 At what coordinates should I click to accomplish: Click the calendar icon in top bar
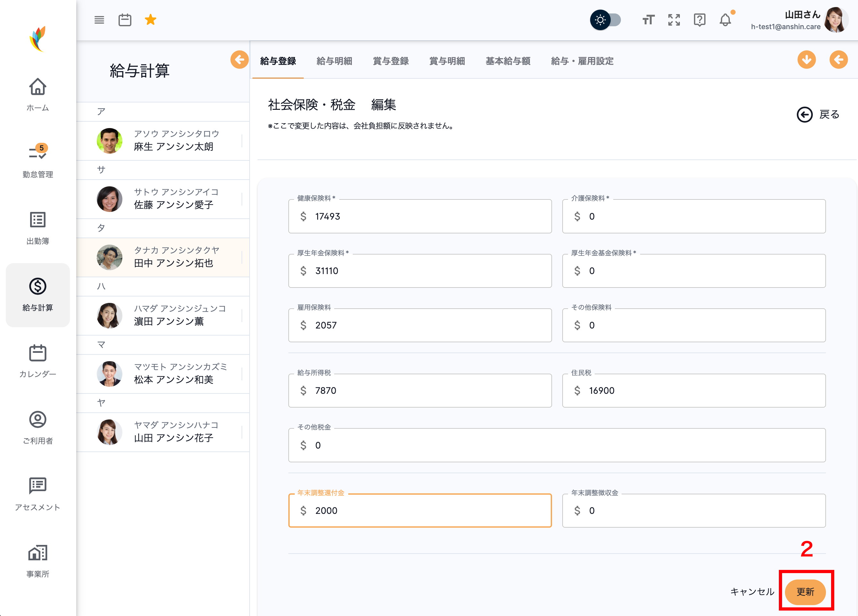[125, 20]
